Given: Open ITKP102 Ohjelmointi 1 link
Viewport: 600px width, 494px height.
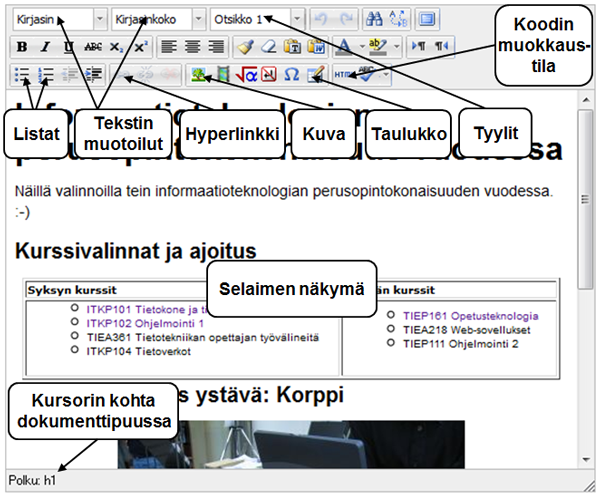Looking at the screenshot, I should tap(145, 323).
